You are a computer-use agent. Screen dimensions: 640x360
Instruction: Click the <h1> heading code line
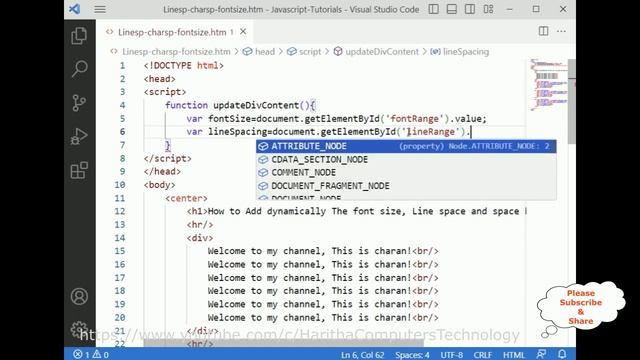(x=357, y=211)
